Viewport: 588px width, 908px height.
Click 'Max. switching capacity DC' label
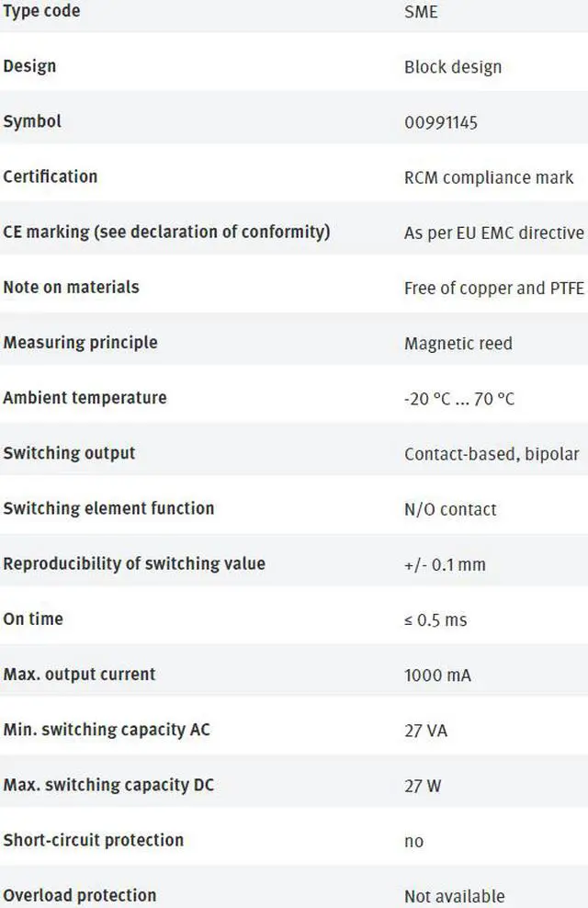(x=108, y=785)
